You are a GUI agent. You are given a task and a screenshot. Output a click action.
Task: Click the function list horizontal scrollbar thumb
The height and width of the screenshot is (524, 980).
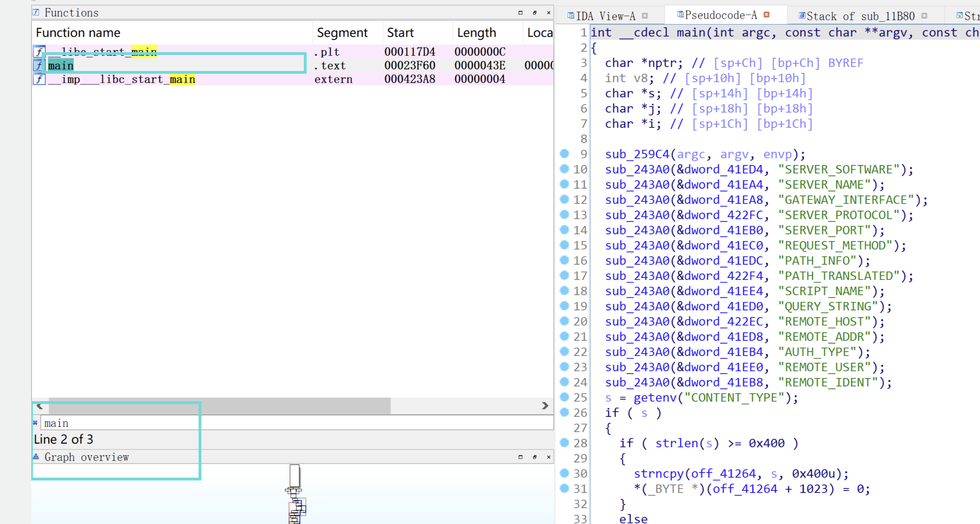pyautogui.click(x=220, y=406)
